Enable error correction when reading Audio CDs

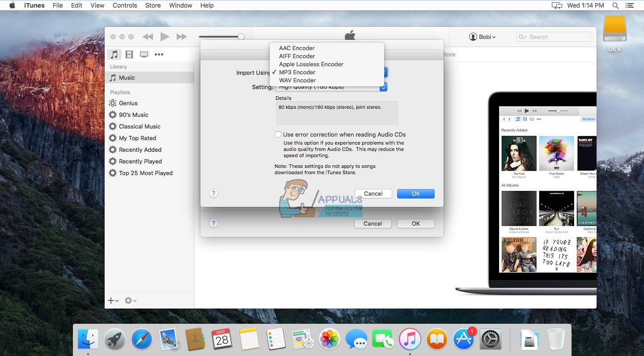pos(278,134)
